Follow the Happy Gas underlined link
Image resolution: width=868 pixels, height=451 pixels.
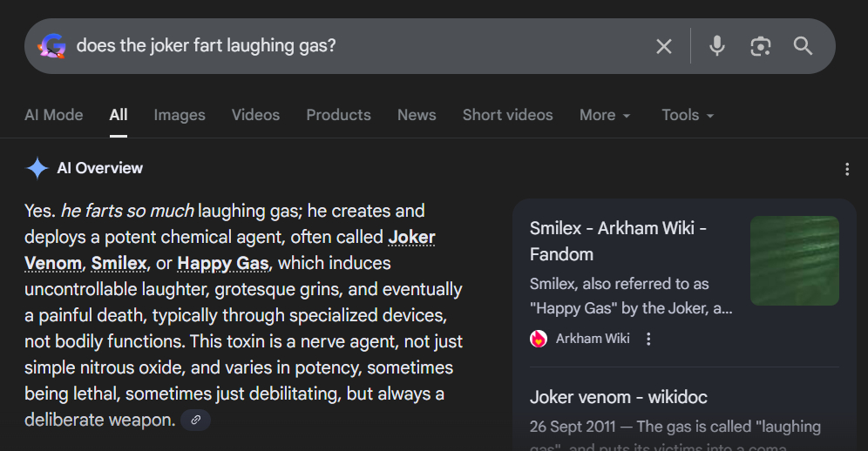(x=223, y=263)
